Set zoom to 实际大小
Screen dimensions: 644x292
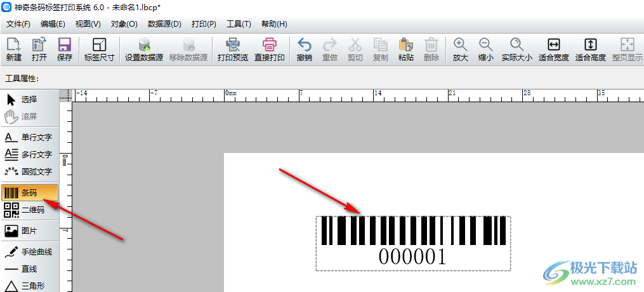(516, 50)
